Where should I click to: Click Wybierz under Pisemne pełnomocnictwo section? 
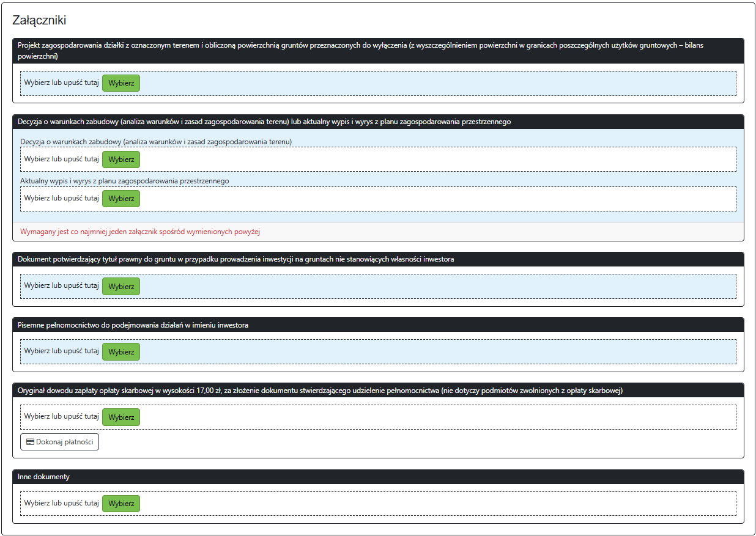[121, 351]
